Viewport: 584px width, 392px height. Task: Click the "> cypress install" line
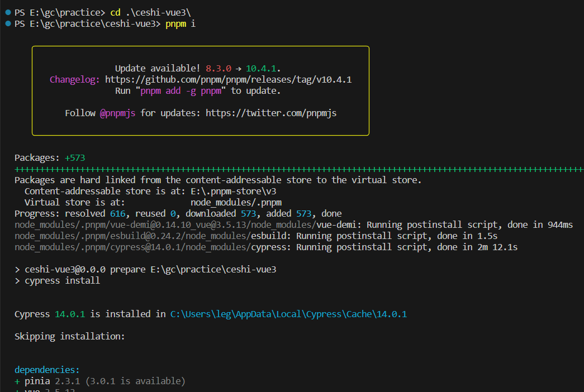pos(58,281)
